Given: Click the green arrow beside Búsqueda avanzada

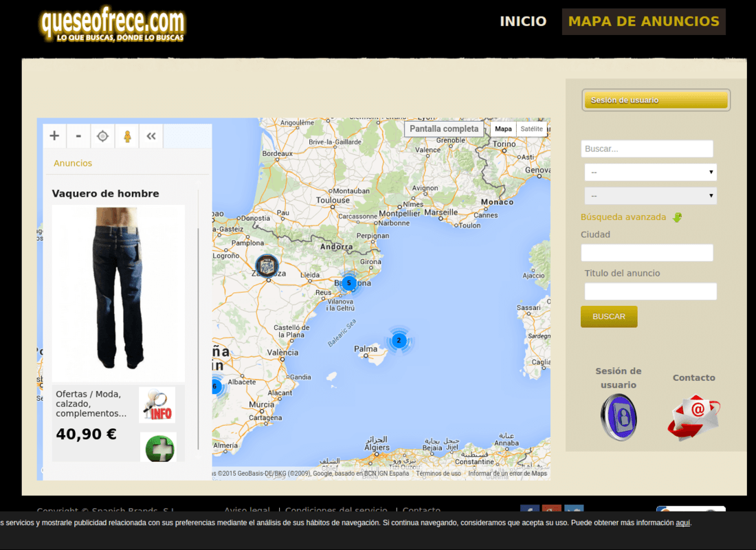Looking at the screenshot, I should point(678,217).
